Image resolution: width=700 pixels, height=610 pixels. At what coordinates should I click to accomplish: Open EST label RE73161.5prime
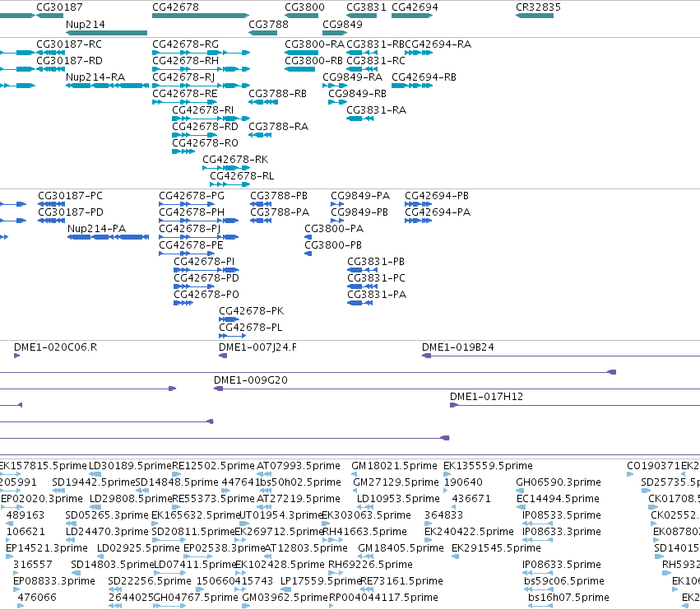pyautogui.click(x=401, y=581)
